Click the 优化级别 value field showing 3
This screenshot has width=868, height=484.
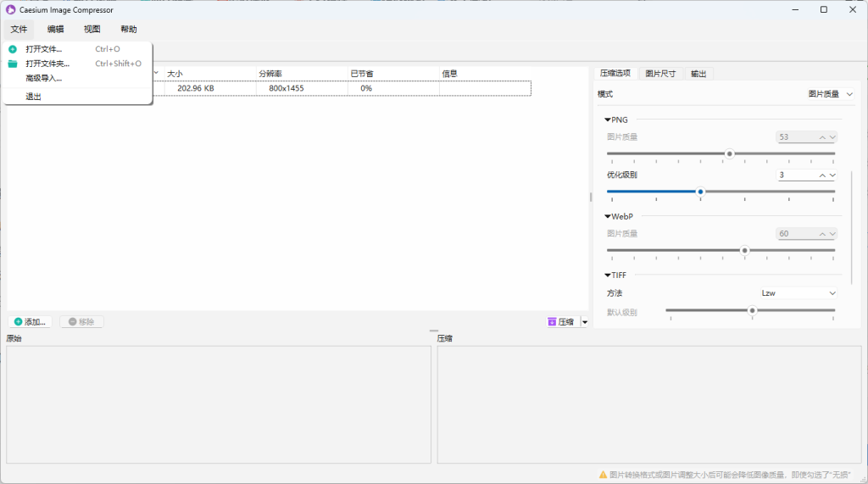click(797, 175)
